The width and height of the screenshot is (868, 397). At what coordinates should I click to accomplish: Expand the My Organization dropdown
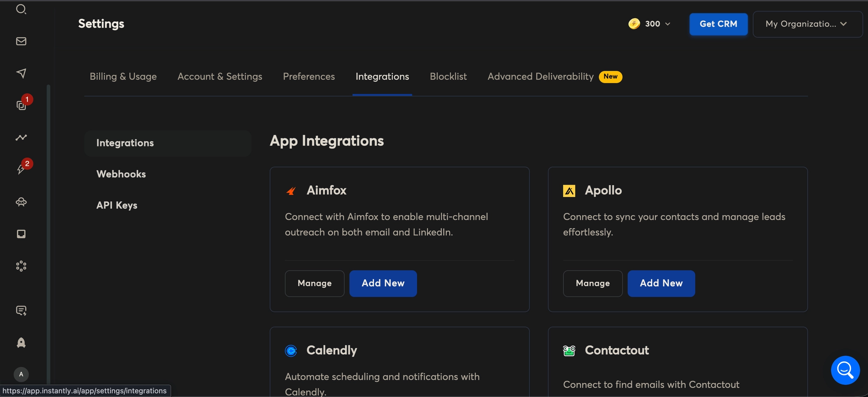point(807,24)
